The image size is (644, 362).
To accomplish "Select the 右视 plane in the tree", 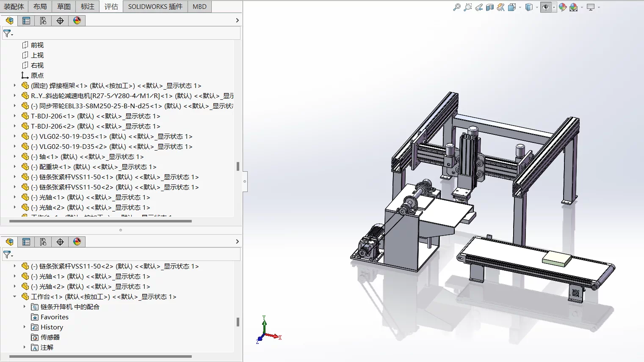I will tap(33, 65).
